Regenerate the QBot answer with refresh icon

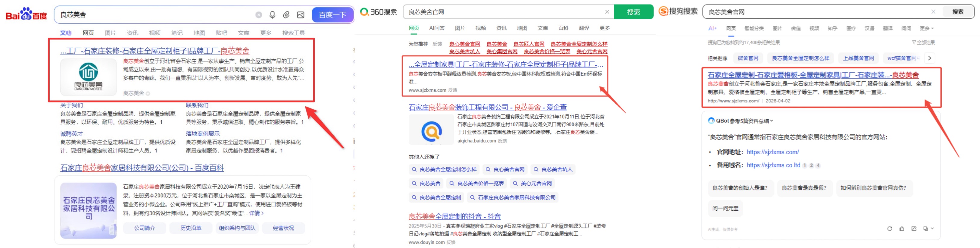coord(889,229)
